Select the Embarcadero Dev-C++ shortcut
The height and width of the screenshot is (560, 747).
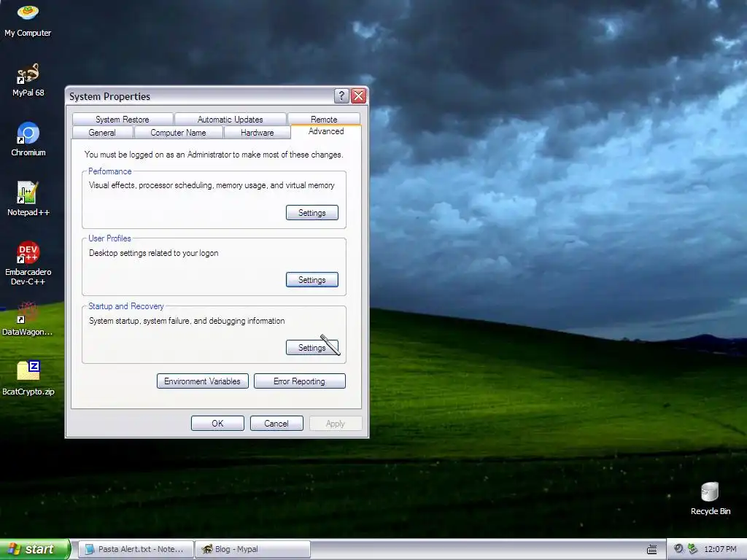(x=28, y=263)
